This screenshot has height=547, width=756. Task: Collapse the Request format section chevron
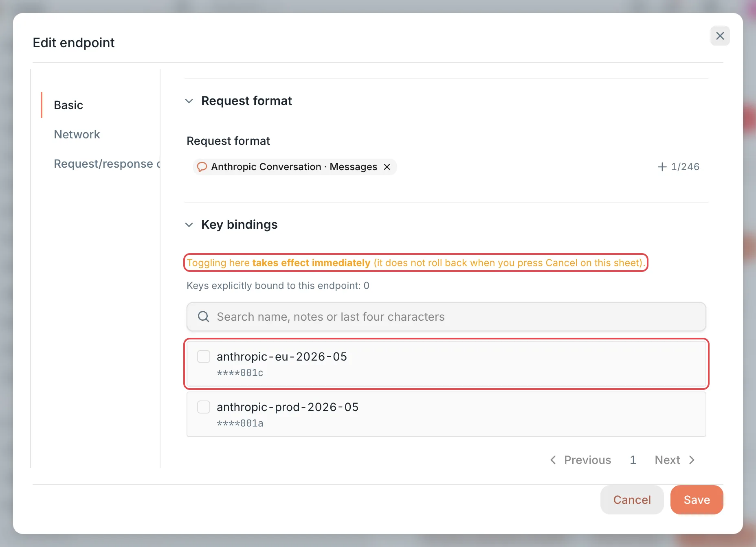pyautogui.click(x=189, y=101)
